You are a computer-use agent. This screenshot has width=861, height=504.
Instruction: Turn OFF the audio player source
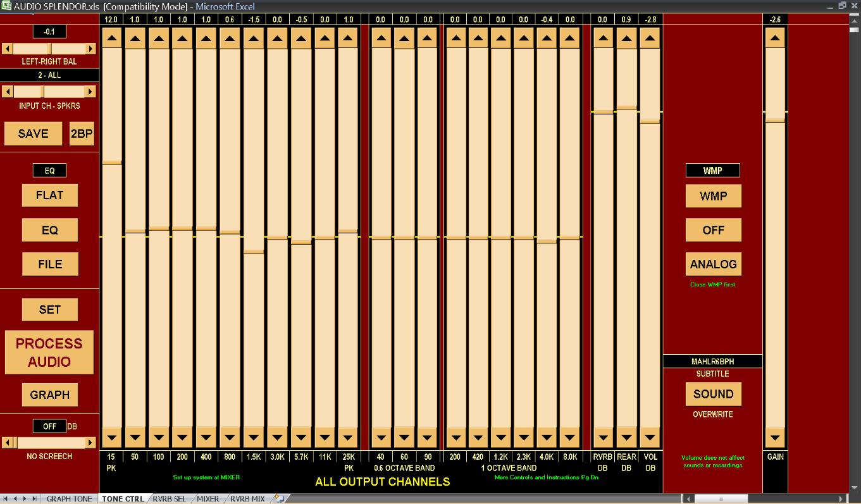click(713, 230)
